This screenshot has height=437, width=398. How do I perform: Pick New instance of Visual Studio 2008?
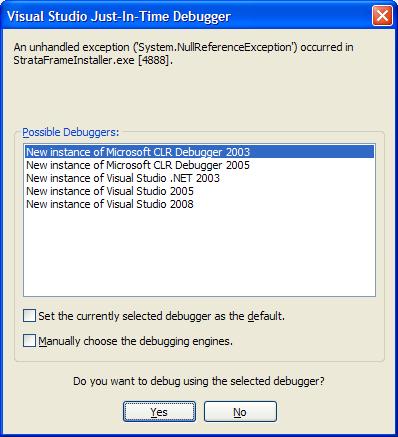click(199, 204)
